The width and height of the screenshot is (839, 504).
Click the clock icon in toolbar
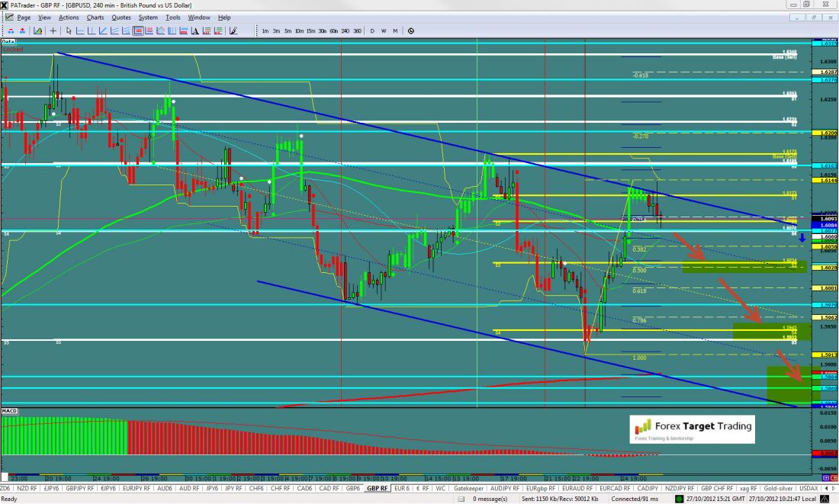(411, 31)
